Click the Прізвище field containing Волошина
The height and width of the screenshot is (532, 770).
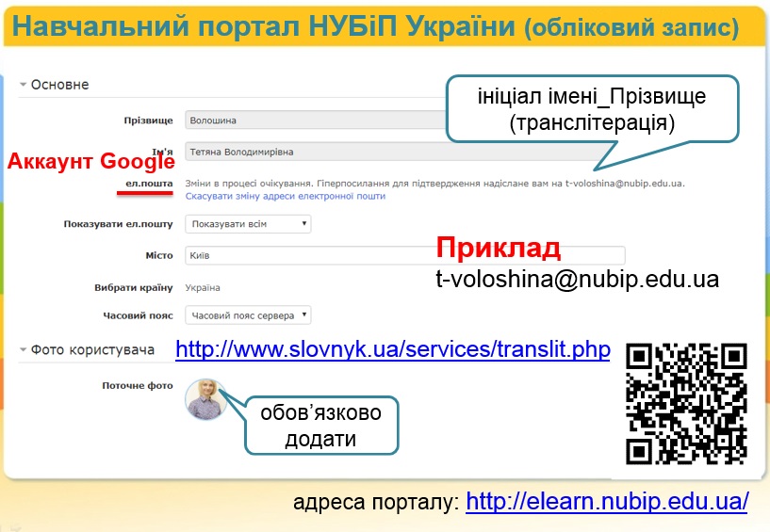point(311,121)
